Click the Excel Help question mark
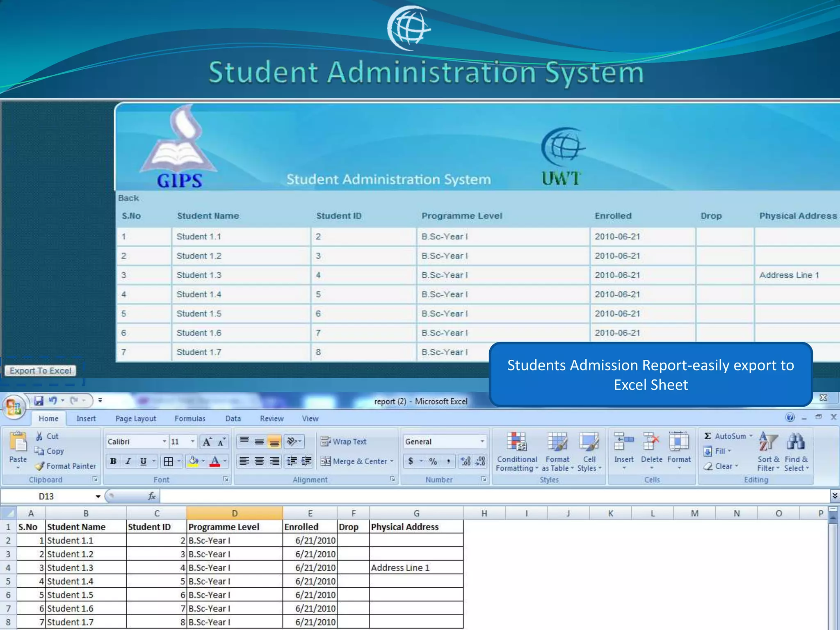 [790, 418]
